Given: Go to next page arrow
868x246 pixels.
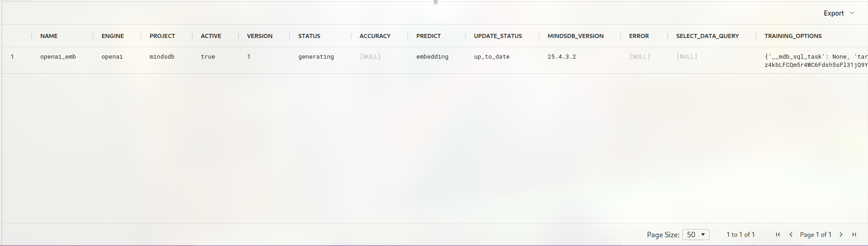Looking at the screenshot, I should coord(841,235).
